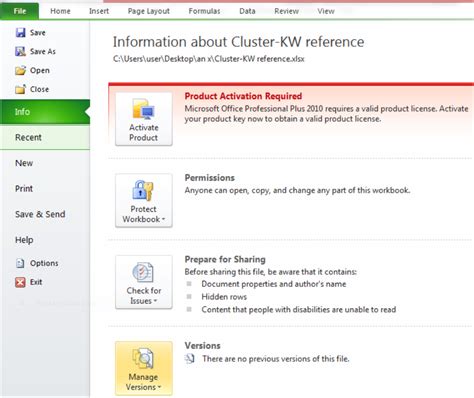Click the Protect Workbook lock and key icon

click(143, 190)
